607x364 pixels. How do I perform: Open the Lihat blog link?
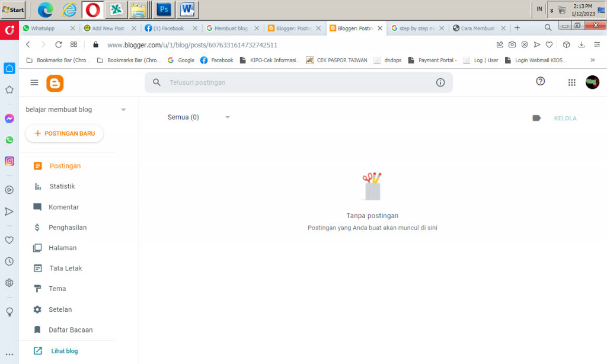(64, 351)
